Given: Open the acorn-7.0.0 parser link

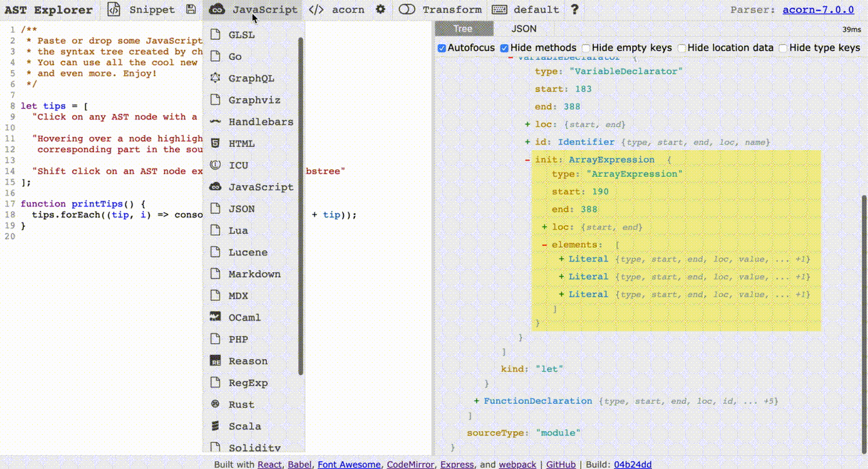Looking at the screenshot, I should click(818, 10).
